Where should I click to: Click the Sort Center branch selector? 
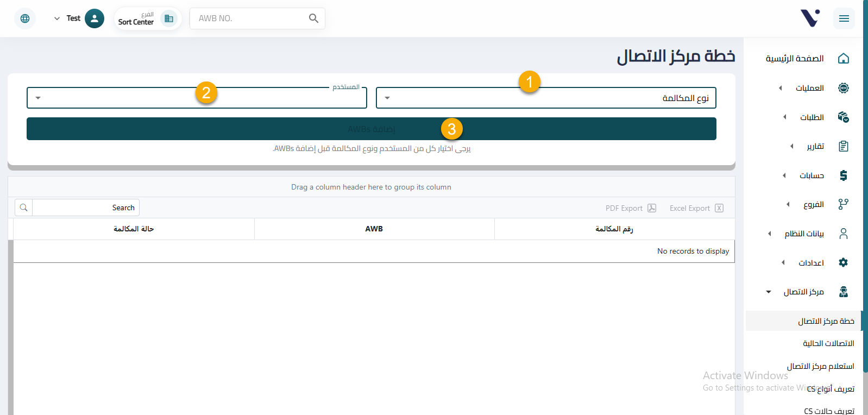148,18
